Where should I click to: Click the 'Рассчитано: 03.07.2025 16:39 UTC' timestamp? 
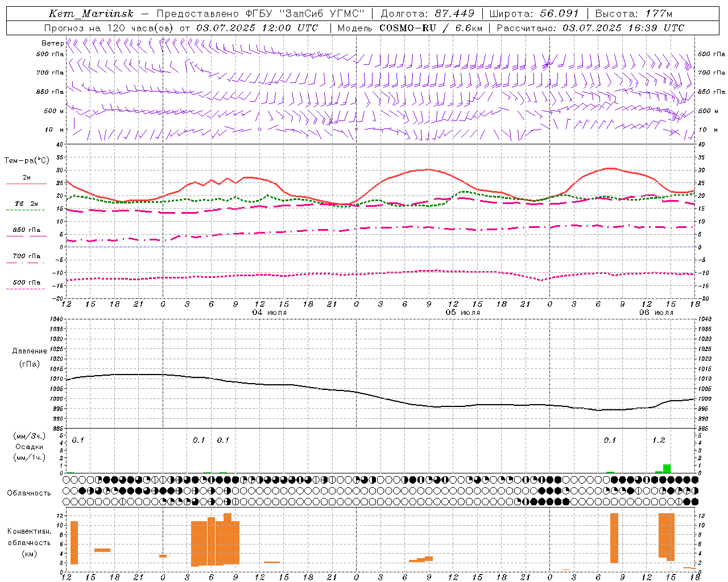pos(590,28)
